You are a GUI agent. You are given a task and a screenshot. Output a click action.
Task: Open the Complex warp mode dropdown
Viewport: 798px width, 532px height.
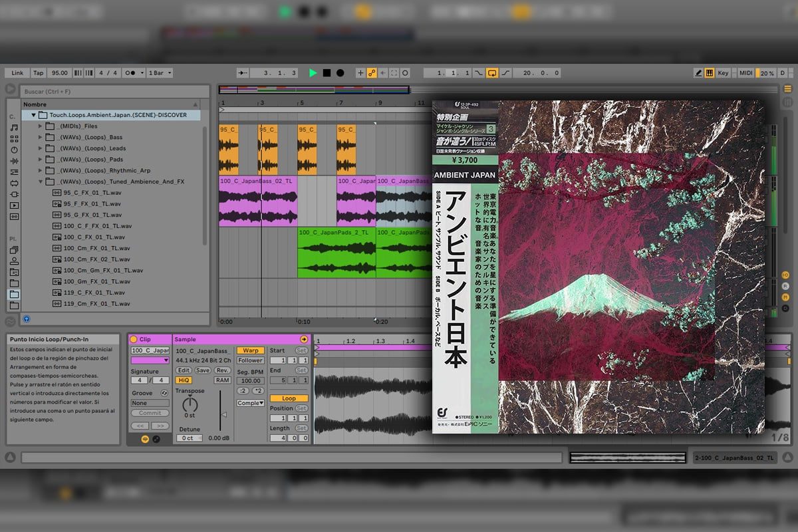click(x=251, y=403)
